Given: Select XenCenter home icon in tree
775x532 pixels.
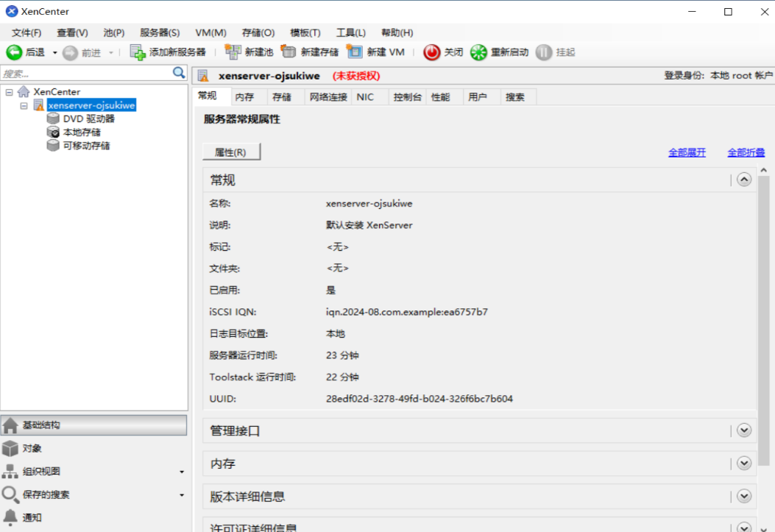Looking at the screenshot, I should [24, 91].
